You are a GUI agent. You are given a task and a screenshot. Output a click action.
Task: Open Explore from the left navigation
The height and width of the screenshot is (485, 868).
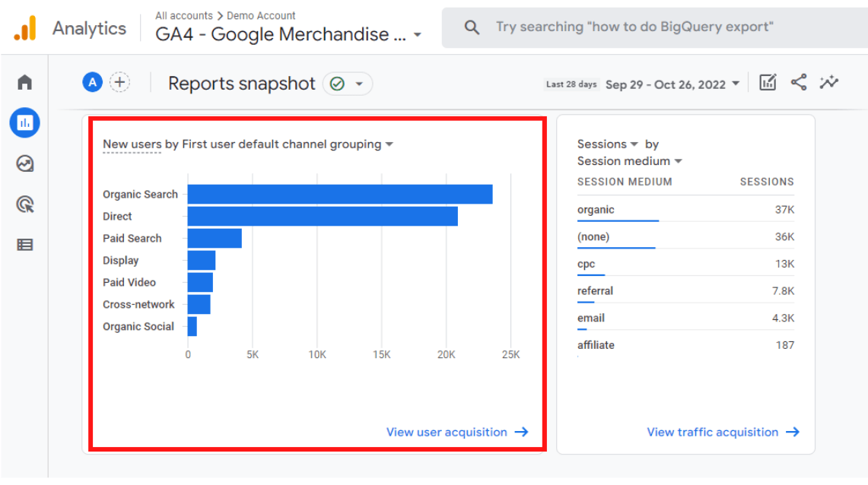pyautogui.click(x=24, y=163)
